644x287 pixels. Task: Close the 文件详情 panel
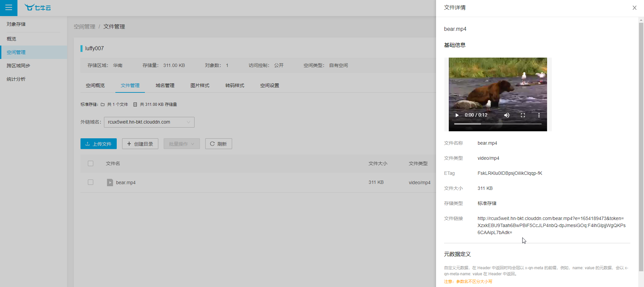tap(634, 8)
